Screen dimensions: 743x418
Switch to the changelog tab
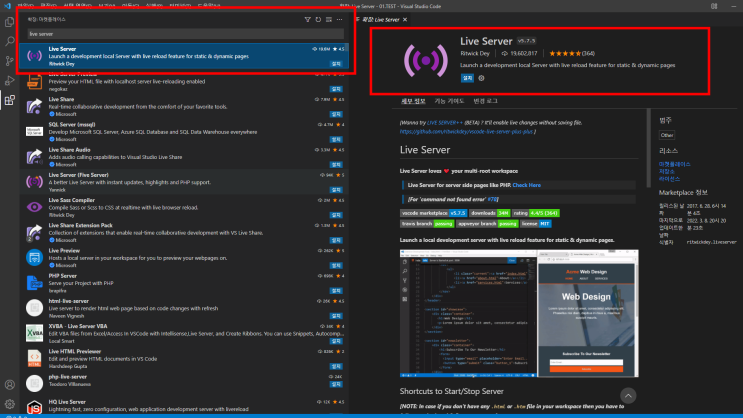[x=485, y=101]
